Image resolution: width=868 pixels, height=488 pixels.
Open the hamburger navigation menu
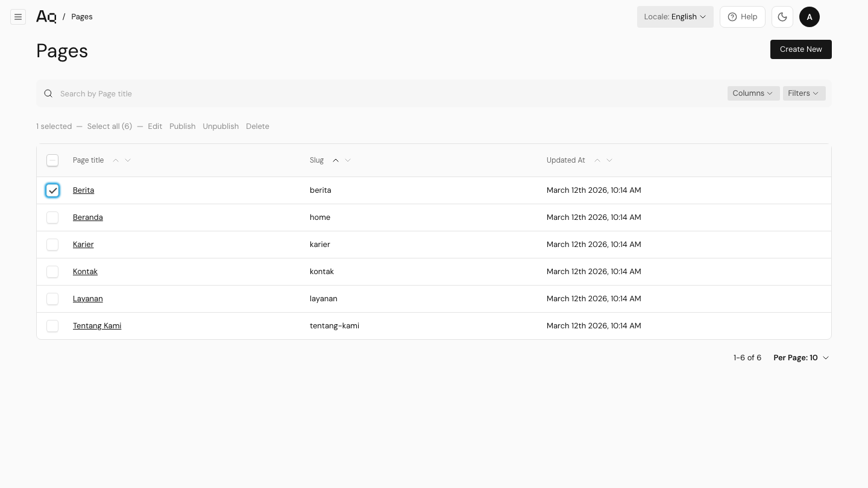tap(18, 17)
